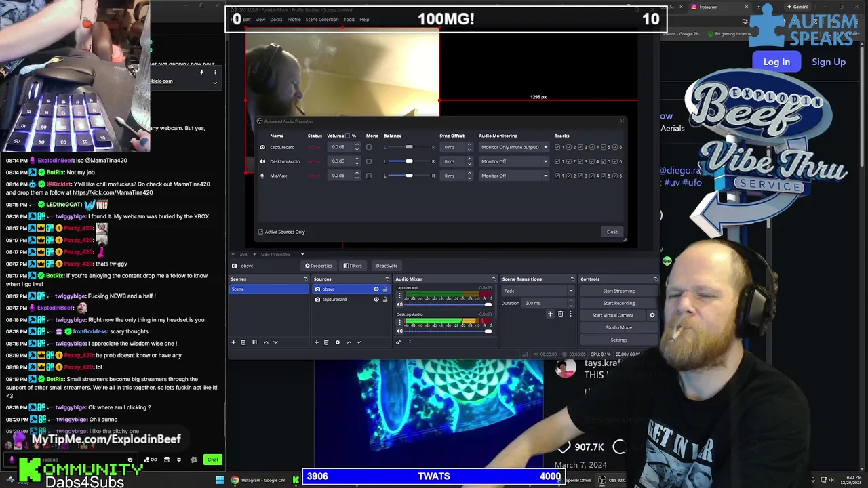Click the Start Virtual Camera button
The height and width of the screenshot is (488, 868).
click(613, 315)
